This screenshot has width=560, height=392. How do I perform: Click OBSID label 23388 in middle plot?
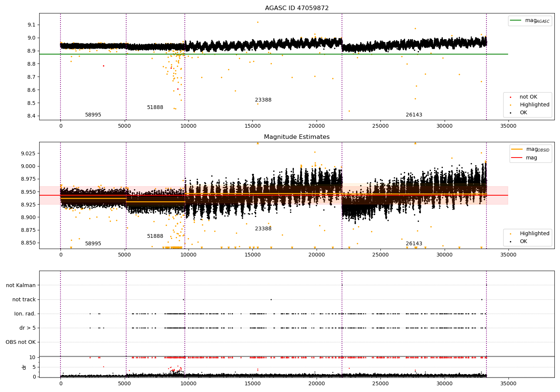coord(263,229)
